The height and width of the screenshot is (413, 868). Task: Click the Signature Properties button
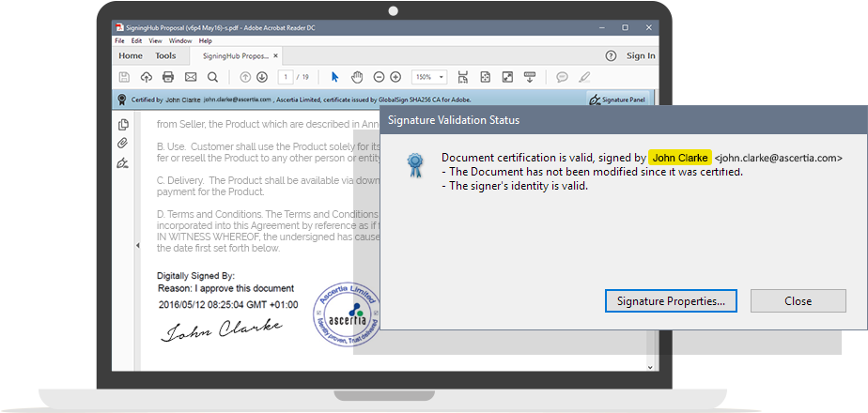(x=671, y=300)
